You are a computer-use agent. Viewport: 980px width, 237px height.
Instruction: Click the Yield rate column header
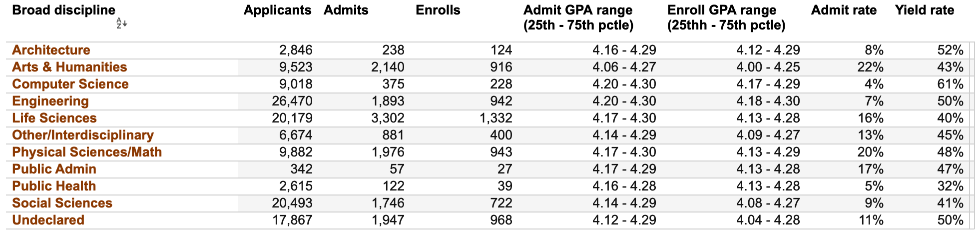point(925,10)
